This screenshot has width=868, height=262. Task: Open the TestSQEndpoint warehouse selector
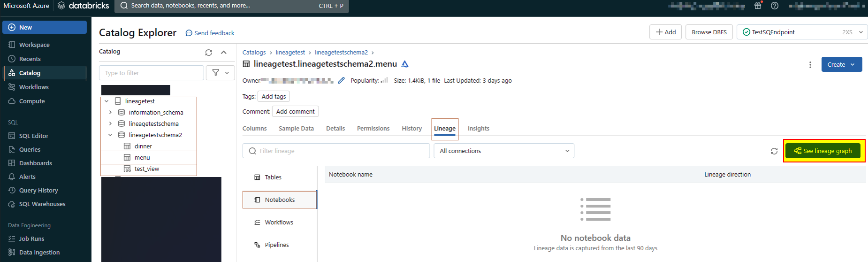click(802, 32)
